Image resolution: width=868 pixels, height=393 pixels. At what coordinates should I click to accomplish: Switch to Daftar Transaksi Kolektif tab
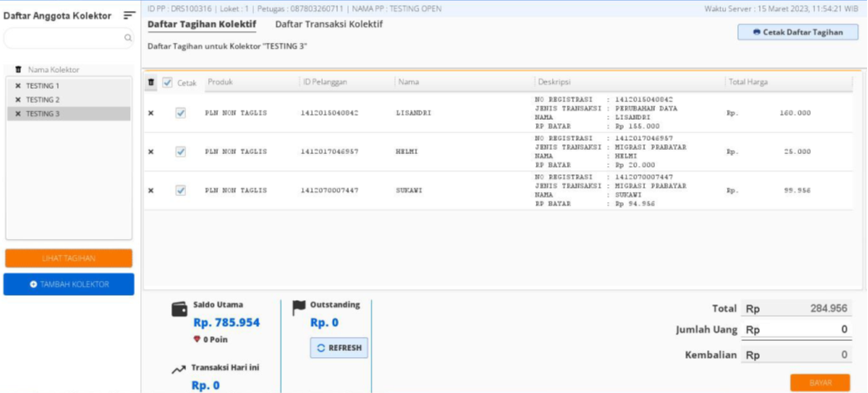pos(329,24)
